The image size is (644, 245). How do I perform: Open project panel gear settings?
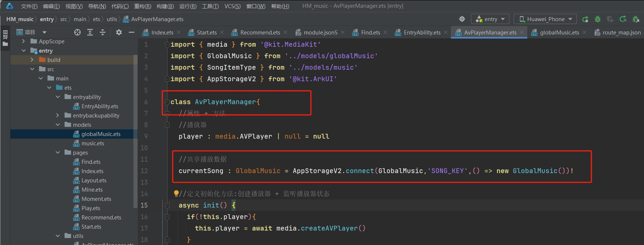[x=119, y=32]
